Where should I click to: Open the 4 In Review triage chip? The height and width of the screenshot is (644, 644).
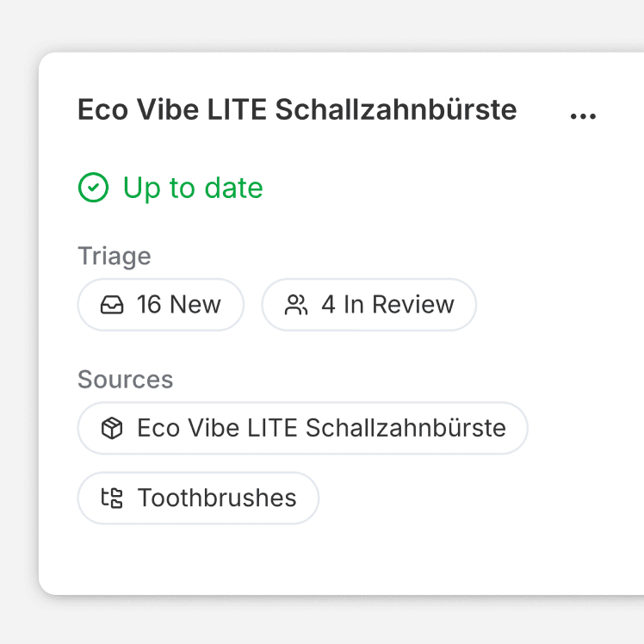[x=368, y=305]
